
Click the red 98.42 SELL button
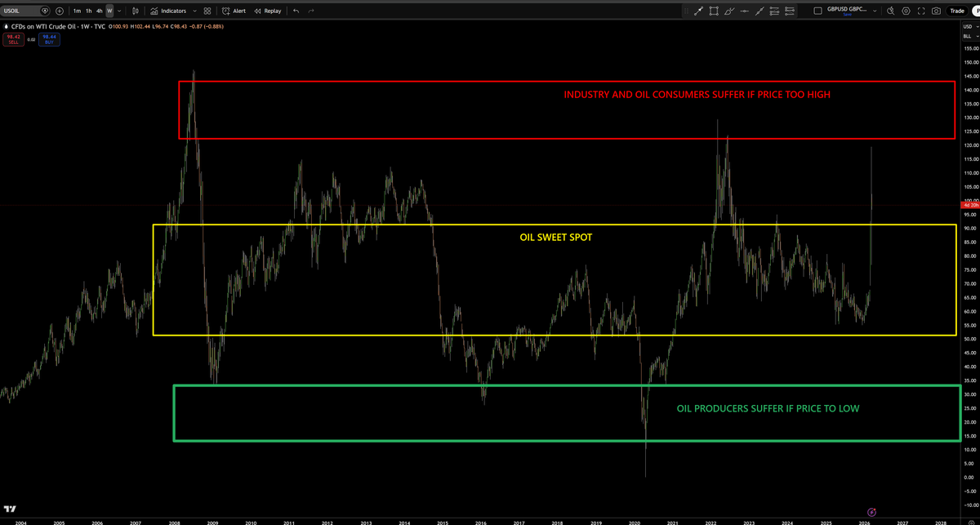13,38
